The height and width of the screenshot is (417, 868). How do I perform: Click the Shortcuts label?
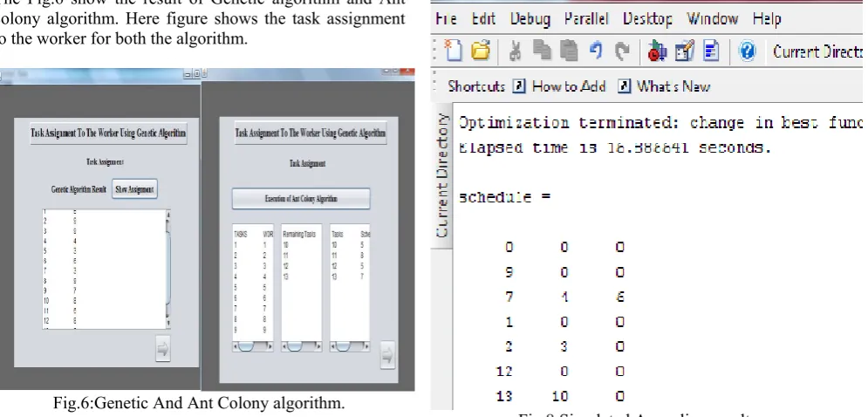(x=476, y=86)
